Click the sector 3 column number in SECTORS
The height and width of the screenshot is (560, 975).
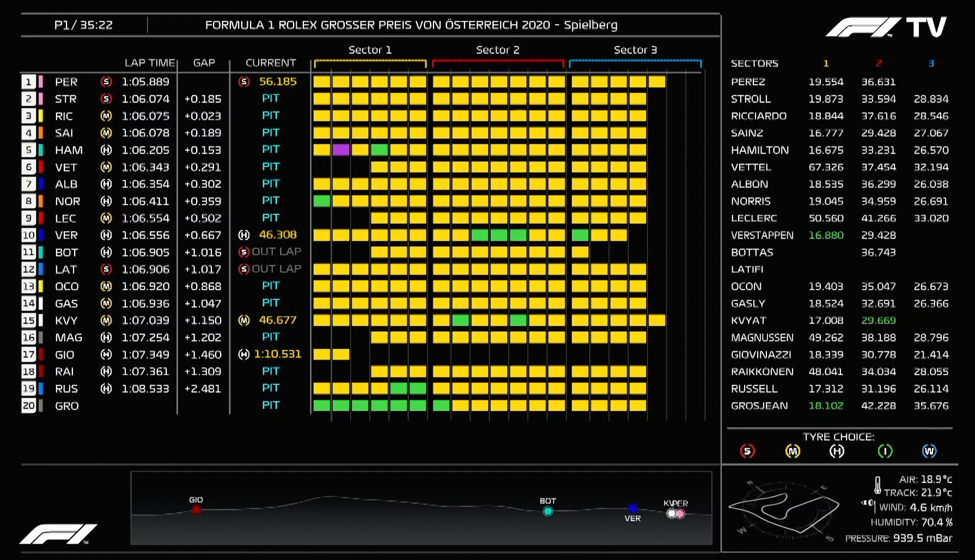tap(931, 64)
